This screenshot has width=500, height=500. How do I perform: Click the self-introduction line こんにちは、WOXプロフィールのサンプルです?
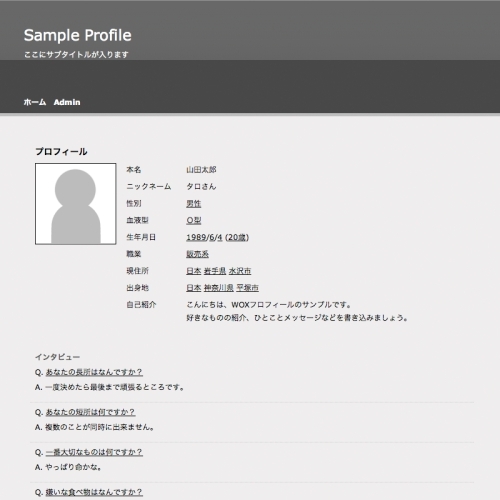pos(269,305)
